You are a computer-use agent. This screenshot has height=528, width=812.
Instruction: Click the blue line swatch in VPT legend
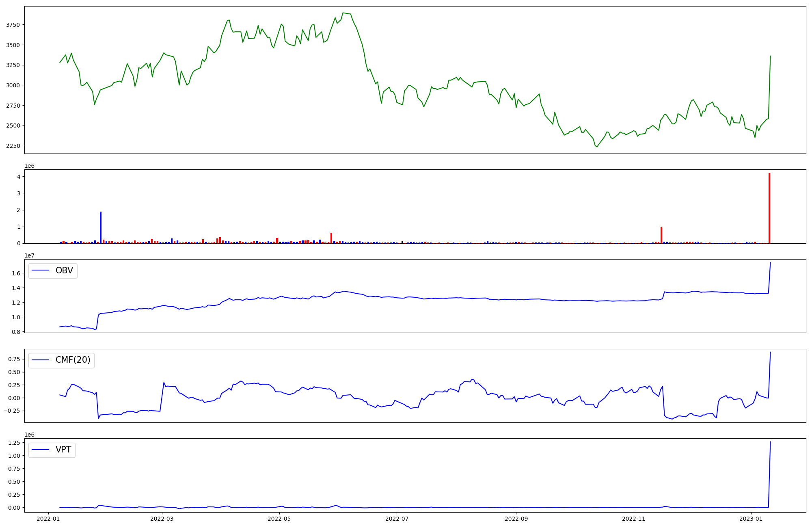(x=40, y=450)
